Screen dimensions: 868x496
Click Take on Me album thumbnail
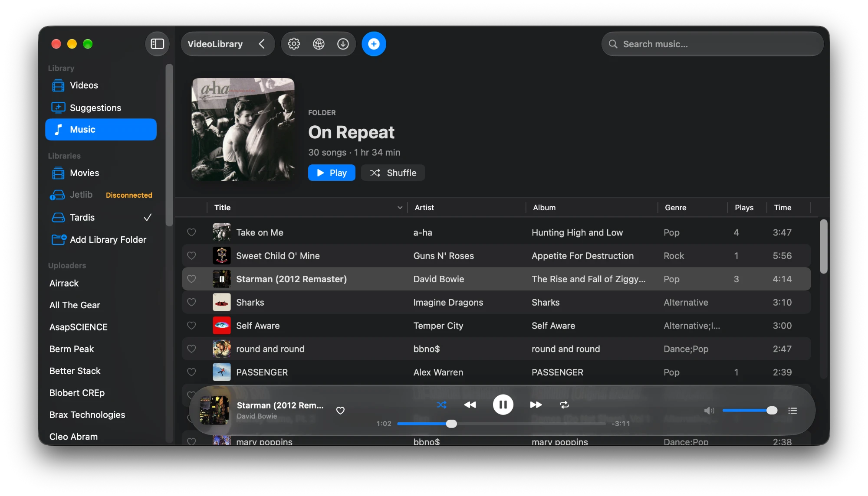[x=222, y=232]
